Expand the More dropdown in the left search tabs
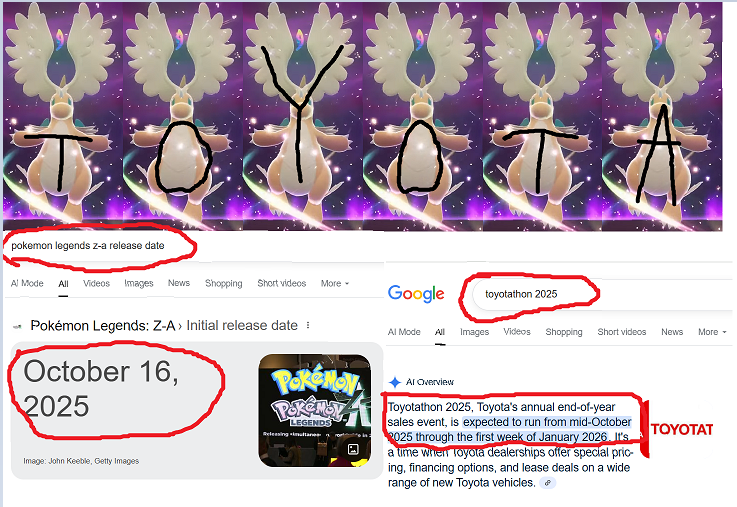Viewport: 737px width, 507px height. point(335,283)
